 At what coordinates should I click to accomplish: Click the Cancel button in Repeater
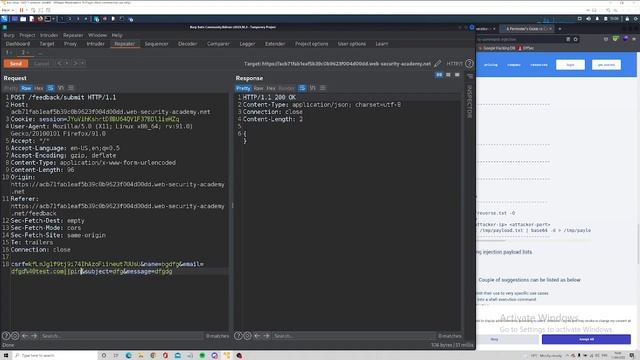tap(41, 64)
